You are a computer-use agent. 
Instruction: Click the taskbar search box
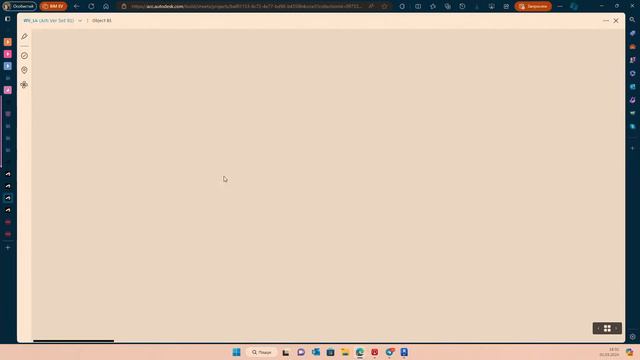(262, 352)
